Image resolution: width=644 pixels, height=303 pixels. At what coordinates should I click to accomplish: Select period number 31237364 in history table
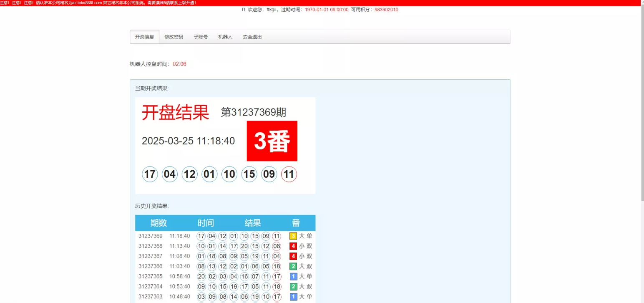[150, 286]
